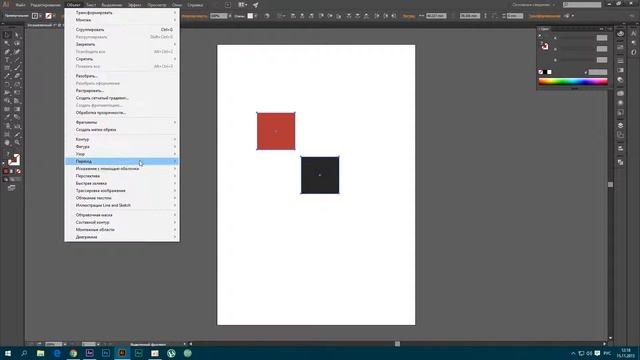The image size is (640, 360).
Task: Open Обтравочная маска menu entry
Action: click(122, 215)
